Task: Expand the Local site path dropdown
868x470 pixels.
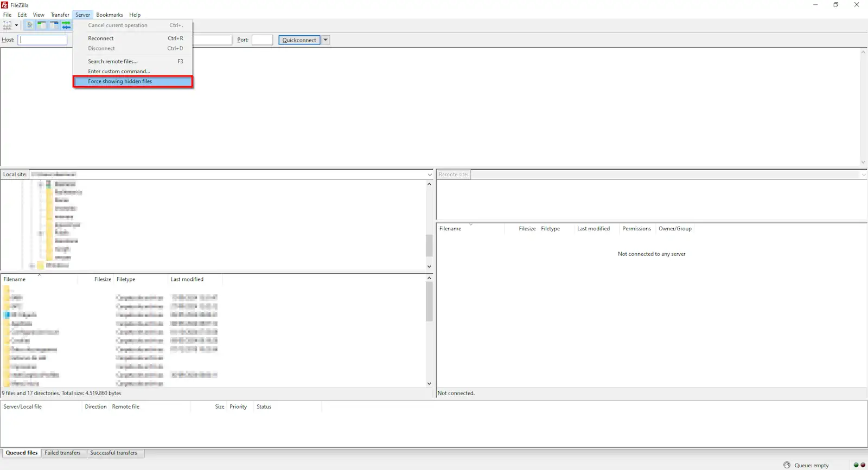Action: [x=429, y=175]
